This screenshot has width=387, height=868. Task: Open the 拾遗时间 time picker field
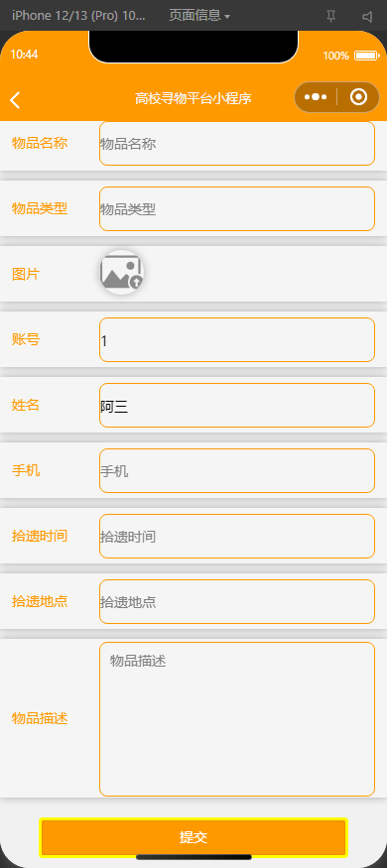click(x=237, y=536)
